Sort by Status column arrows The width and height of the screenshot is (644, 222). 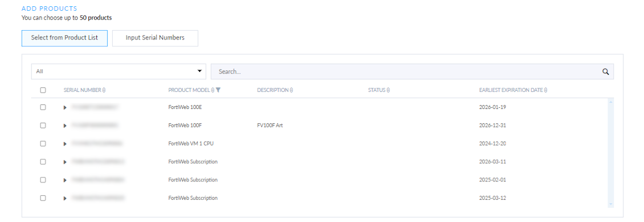pos(388,90)
